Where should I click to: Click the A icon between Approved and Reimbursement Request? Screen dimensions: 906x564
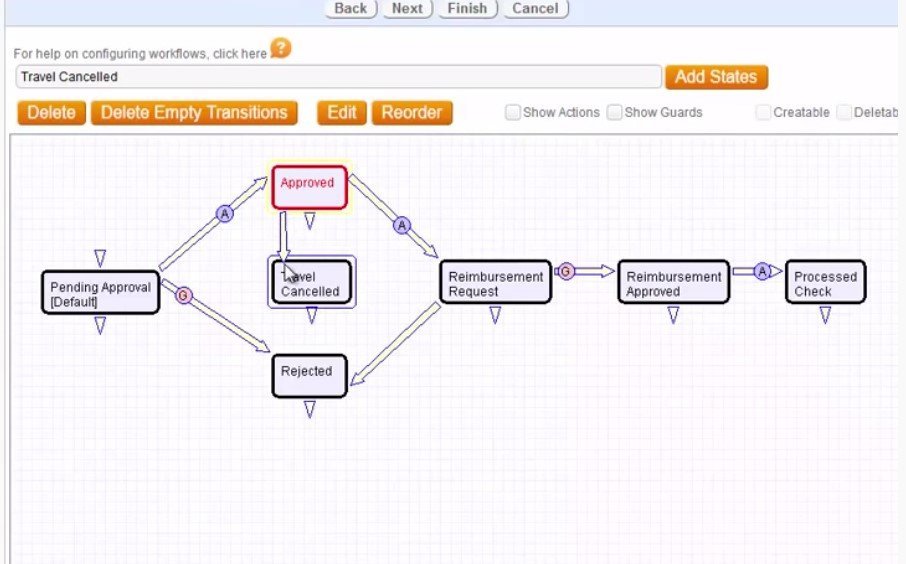pos(402,226)
